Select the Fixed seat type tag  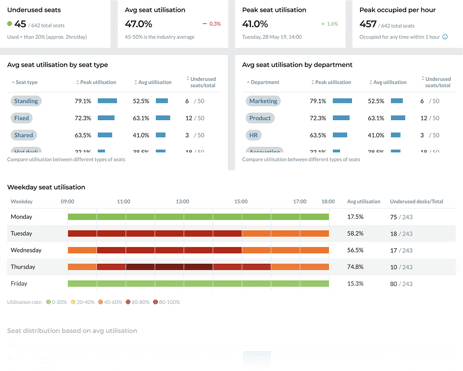22,118
